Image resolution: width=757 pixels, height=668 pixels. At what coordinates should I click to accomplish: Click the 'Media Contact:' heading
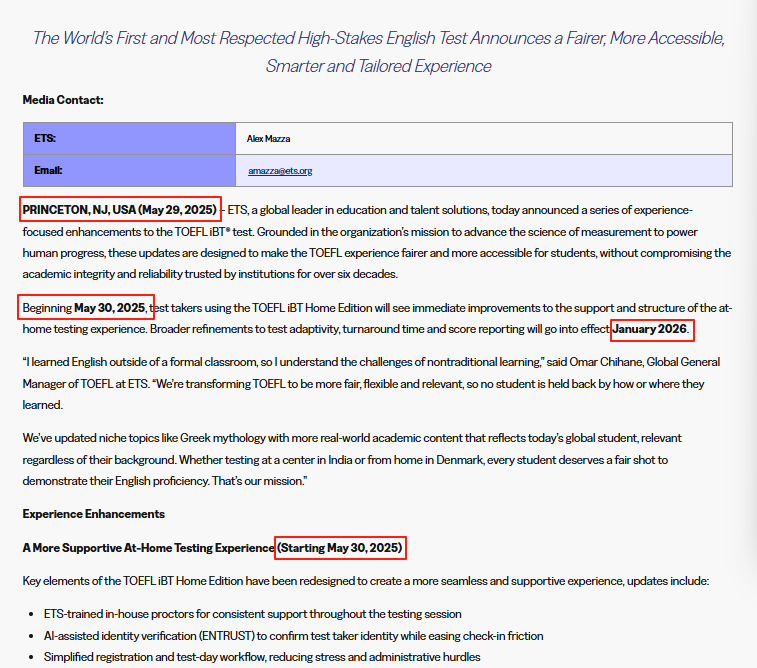click(x=63, y=100)
